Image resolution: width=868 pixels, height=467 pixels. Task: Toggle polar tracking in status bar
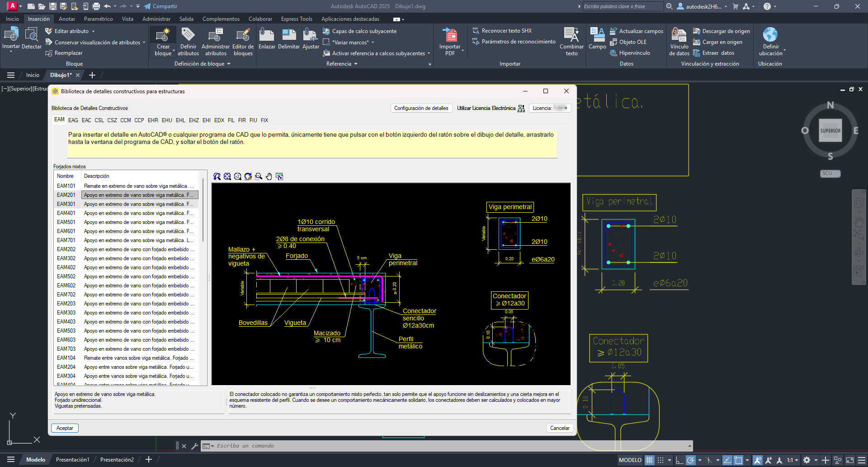point(691,460)
